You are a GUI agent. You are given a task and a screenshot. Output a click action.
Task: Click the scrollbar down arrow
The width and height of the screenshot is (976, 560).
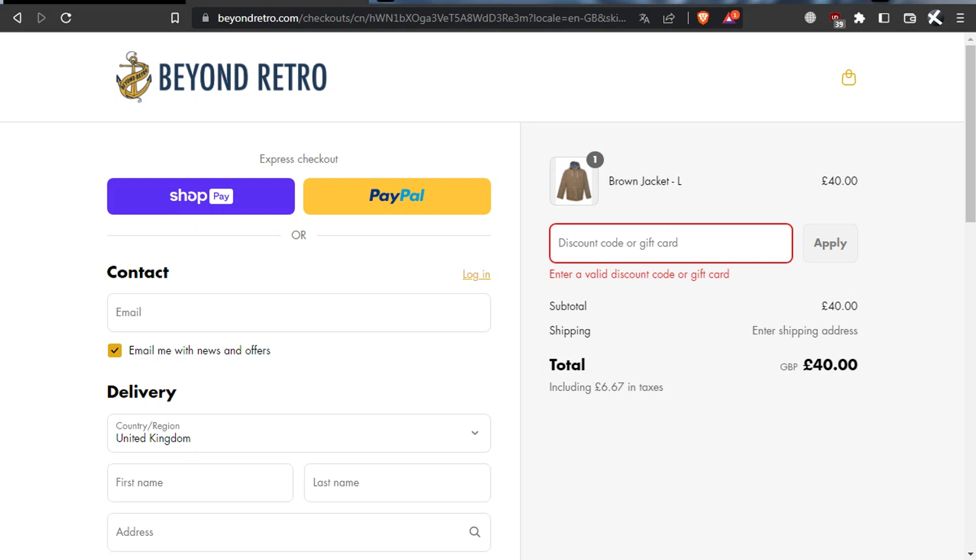pyautogui.click(x=970, y=554)
